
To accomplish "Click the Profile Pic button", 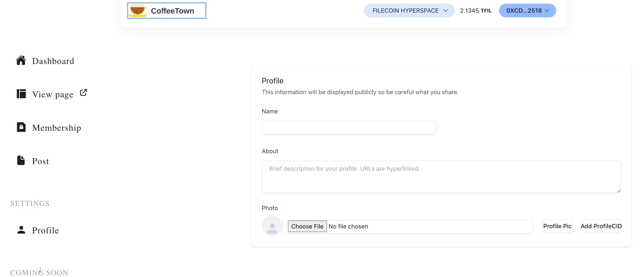I will point(557,226).
